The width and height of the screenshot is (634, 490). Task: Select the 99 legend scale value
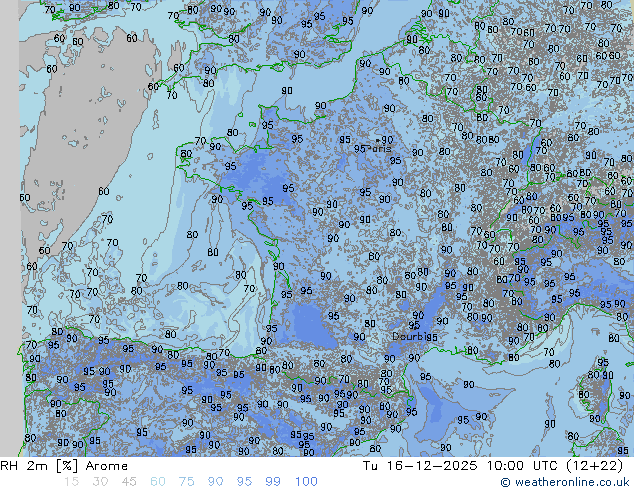click(274, 482)
